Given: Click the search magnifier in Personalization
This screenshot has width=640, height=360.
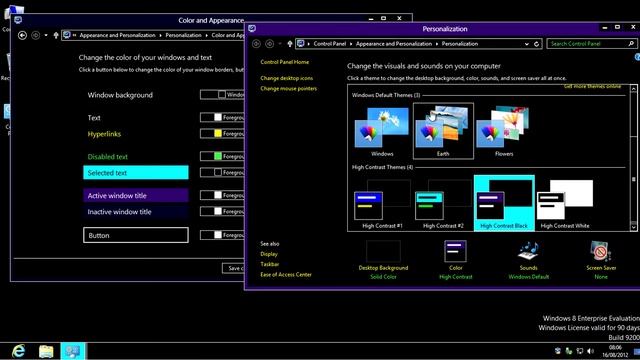Looking at the screenshot, I should click(631, 44).
